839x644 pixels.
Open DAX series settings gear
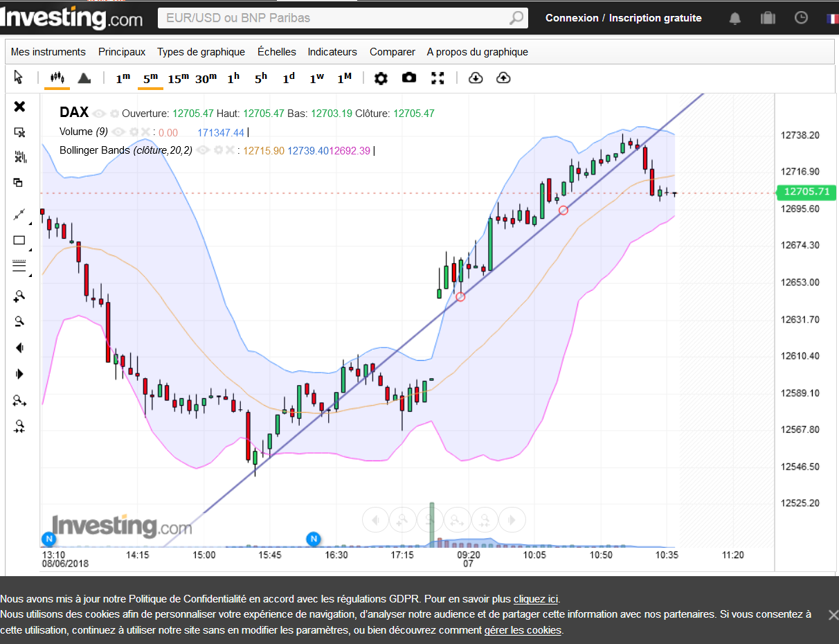[x=114, y=113]
